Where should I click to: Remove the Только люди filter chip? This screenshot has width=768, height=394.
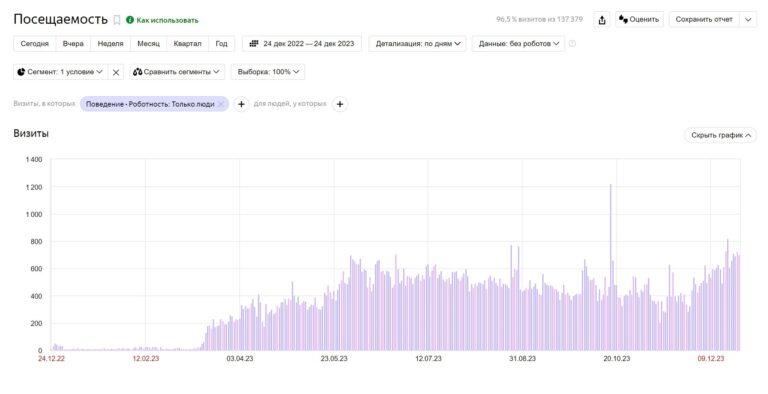221,104
